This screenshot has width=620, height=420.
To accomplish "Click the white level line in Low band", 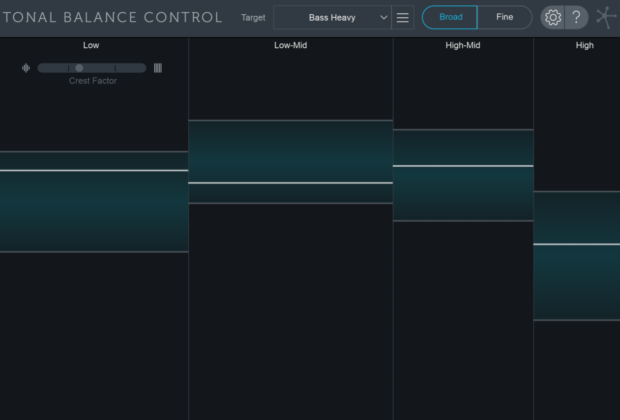I will tap(94, 170).
